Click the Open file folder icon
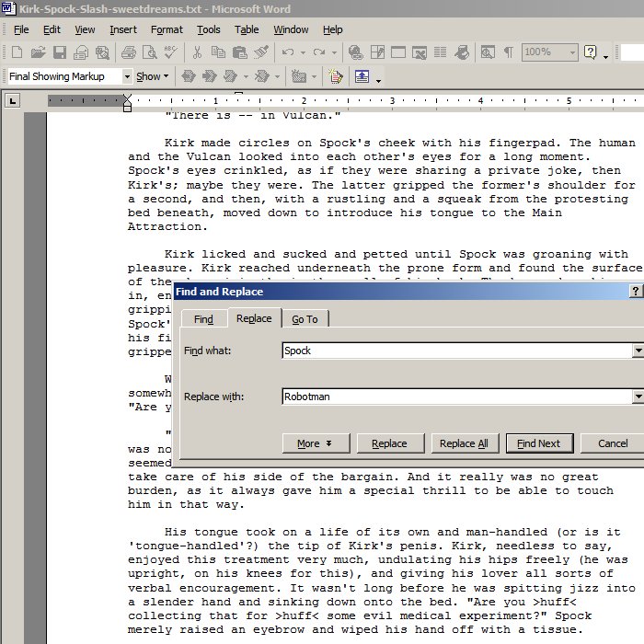The width and height of the screenshot is (644, 644). coord(38,52)
